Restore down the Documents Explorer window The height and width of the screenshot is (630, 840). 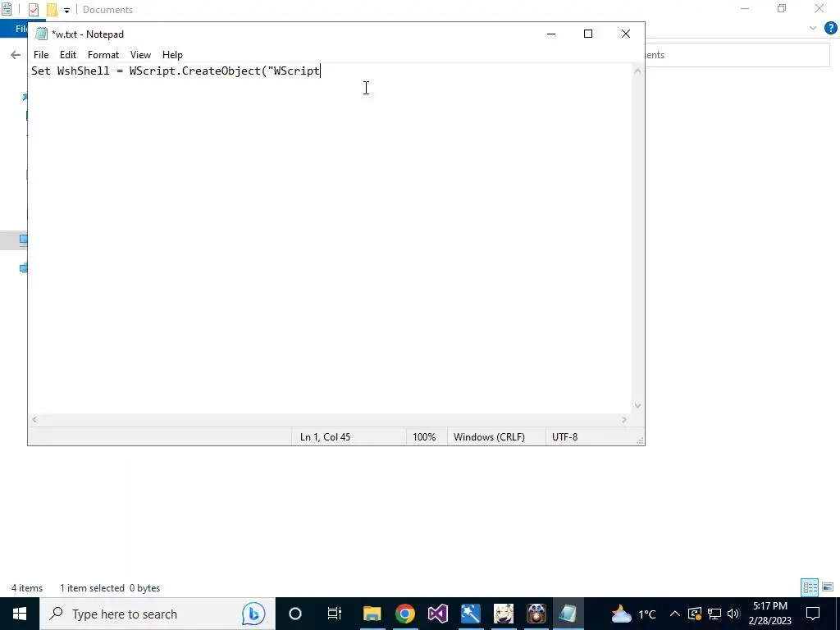coord(782,8)
